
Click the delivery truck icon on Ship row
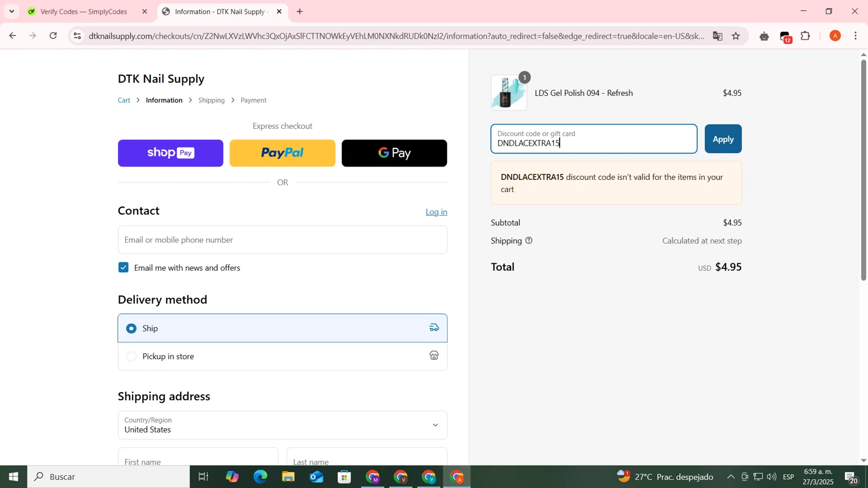(434, 328)
